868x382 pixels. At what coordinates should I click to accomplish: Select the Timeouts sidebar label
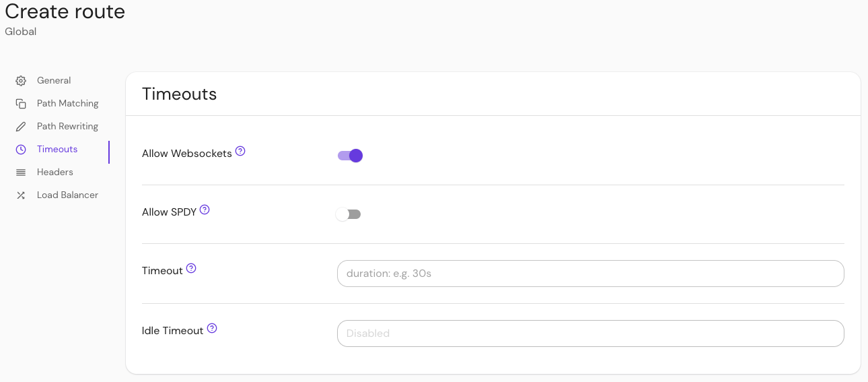coord(57,150)
